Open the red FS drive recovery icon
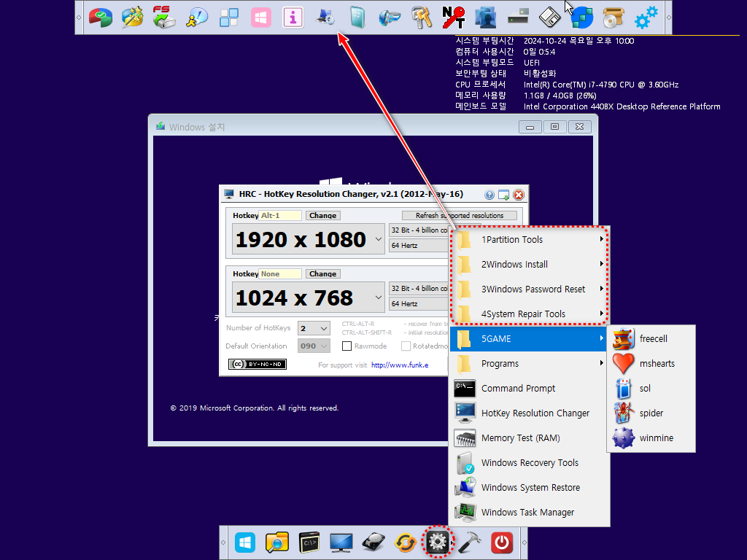 164,17
